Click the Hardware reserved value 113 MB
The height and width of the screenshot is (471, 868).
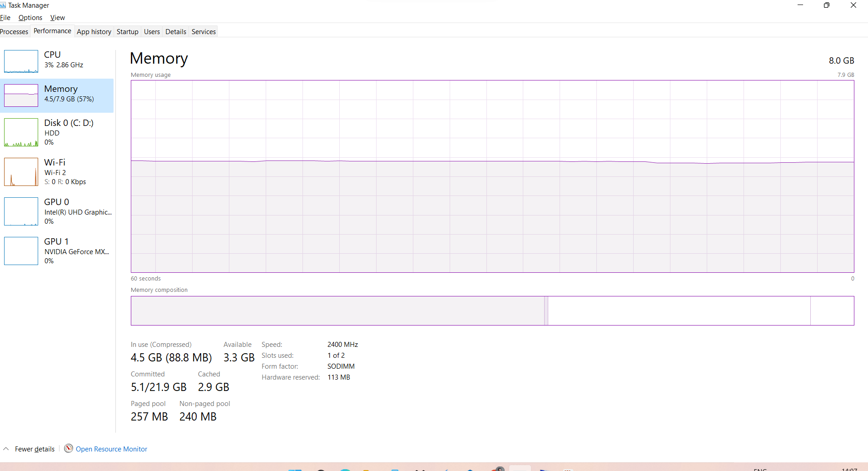pyautogui.click(x=339, y=377)
